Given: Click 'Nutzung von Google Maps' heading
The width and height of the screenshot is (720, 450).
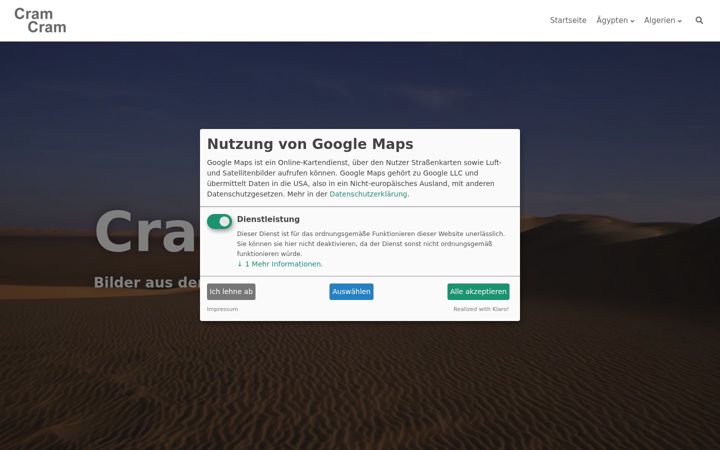Looking at the screenshot, I should click(310, 144).
